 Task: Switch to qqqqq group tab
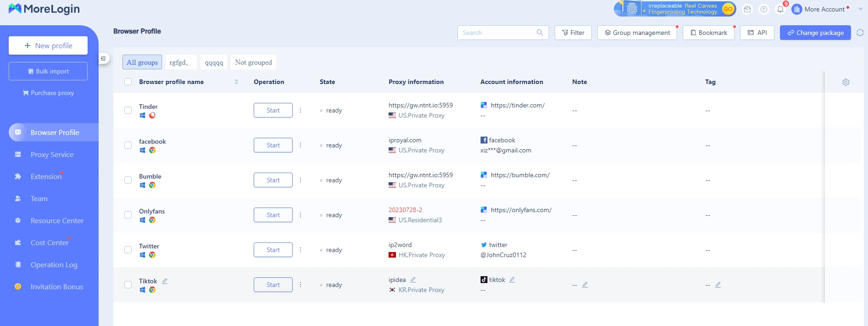click(214, 62)
